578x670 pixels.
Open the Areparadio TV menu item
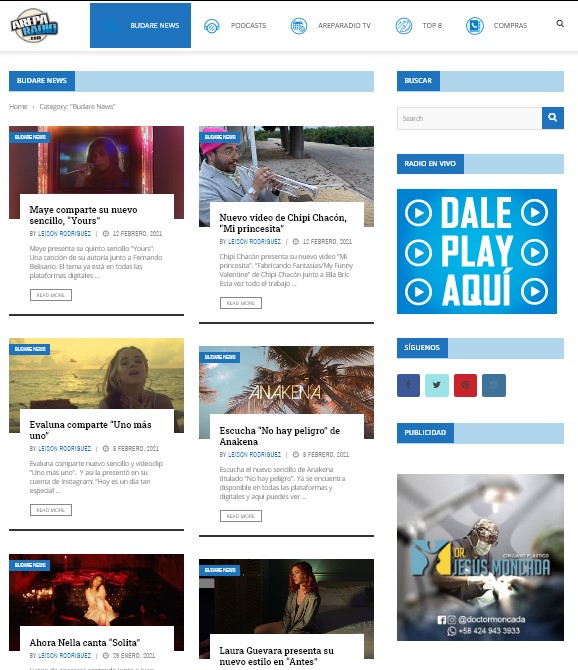coord(344,26)
